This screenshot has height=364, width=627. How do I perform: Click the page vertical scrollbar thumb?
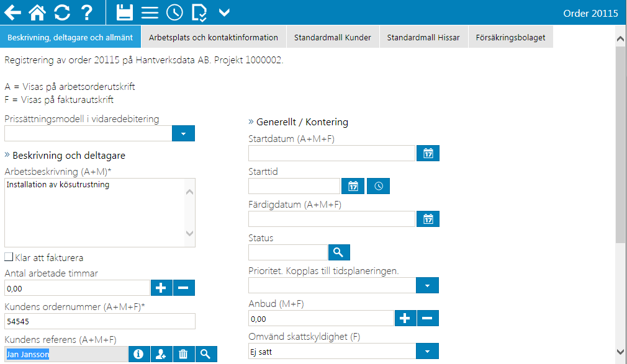(x=620, y=144)
